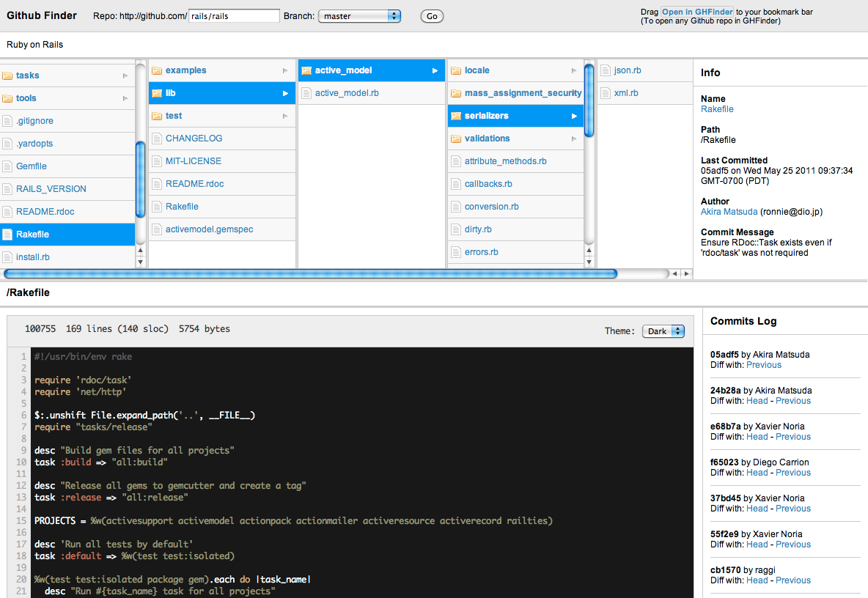The width and height of the screenshot is (868, 598).
Task: Click the Github Finder title
Action: coord(42,15)
